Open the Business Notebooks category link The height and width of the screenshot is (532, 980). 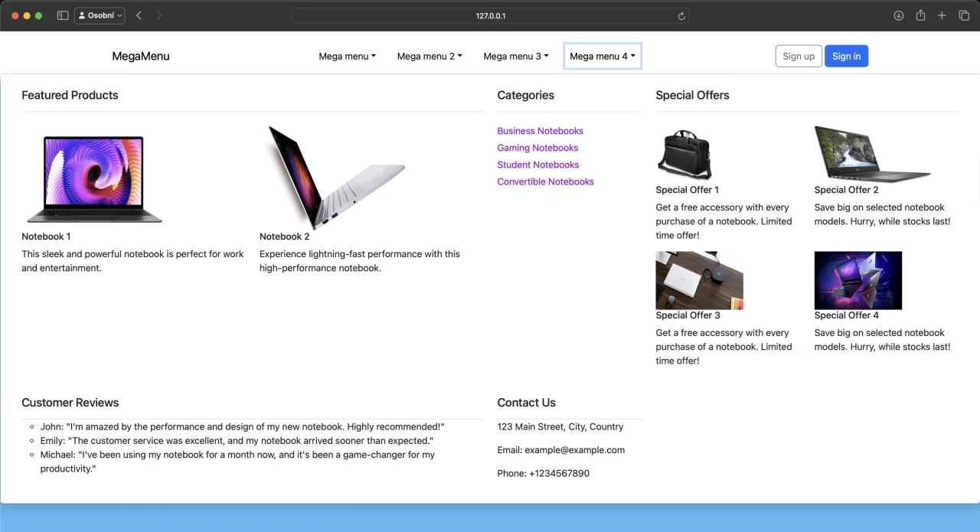click(x=541, y=131)
